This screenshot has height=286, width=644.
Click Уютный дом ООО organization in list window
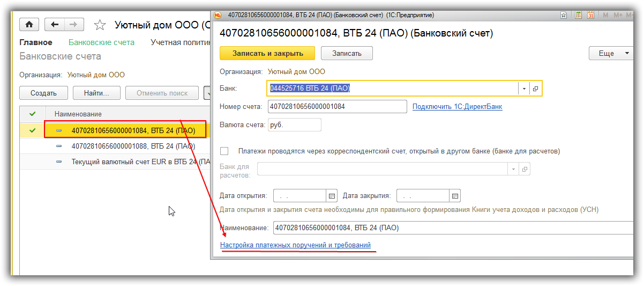pos(95,75)
